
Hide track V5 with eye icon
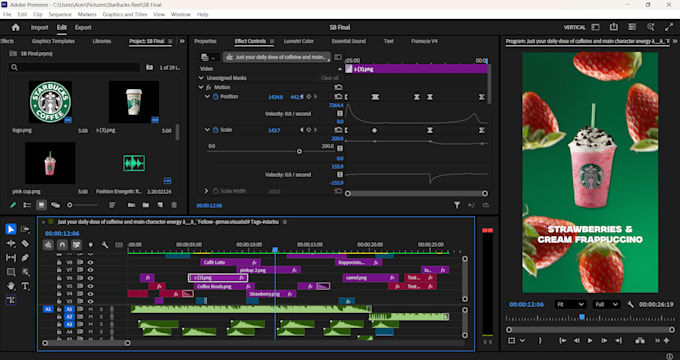(91, 286)
